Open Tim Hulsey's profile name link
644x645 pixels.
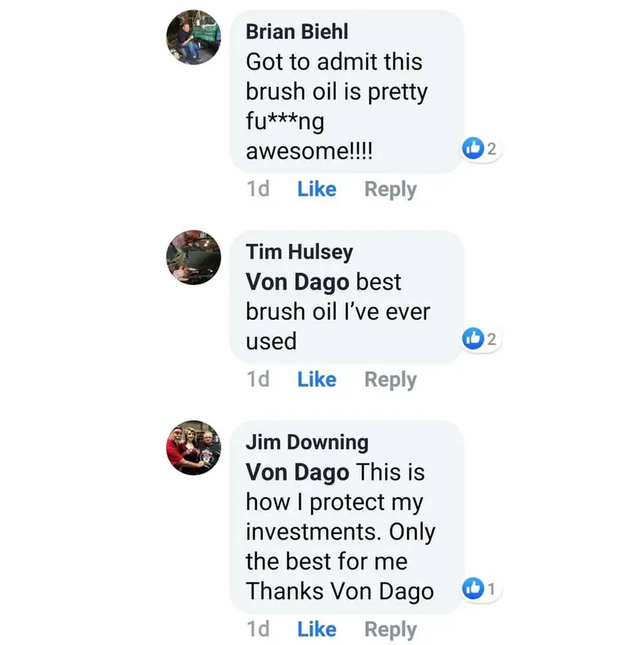pos(299,252)
